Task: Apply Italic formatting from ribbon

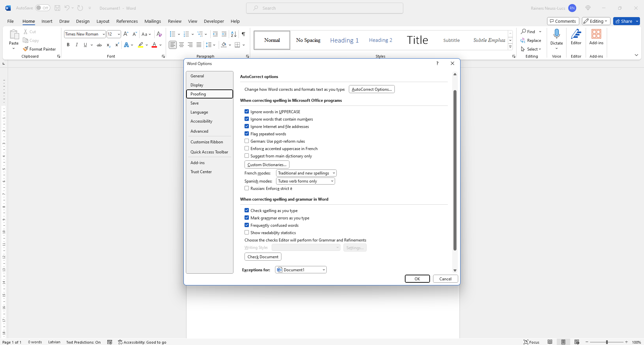Action: tap(77, 45)
